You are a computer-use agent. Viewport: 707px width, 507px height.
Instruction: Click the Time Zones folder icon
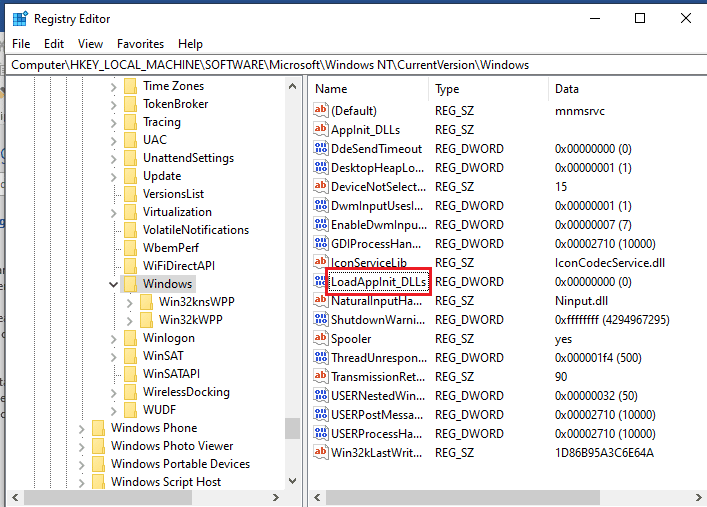tap(130, 86)
